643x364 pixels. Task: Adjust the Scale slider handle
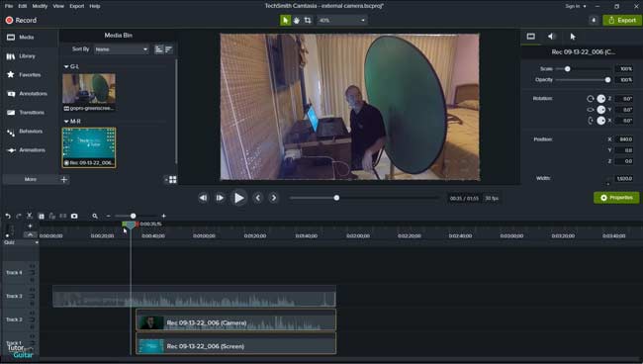[x=568, y=69]
